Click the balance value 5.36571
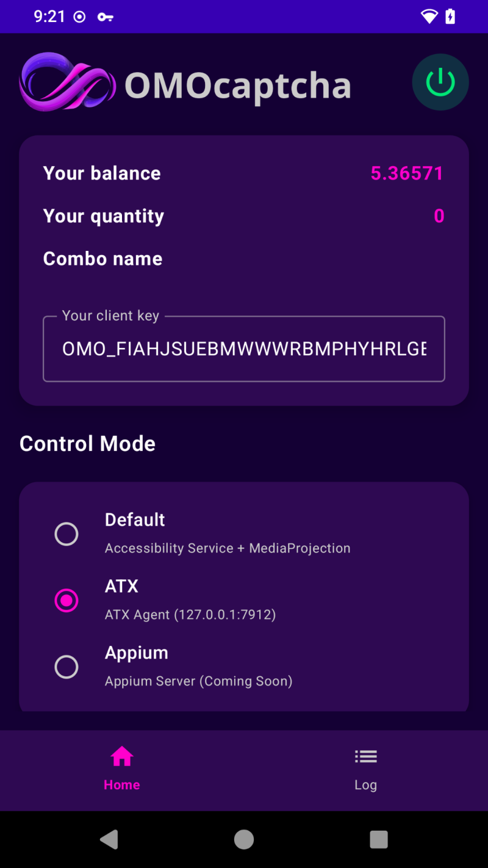This screenshot has height=868, width=488. click(x=407, y=173)
